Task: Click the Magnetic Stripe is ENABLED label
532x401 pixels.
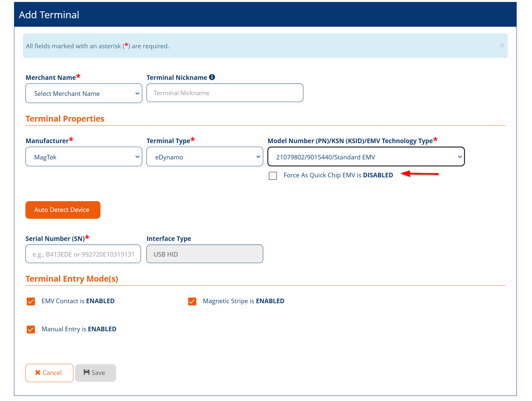Action: [x=243, y=301]
